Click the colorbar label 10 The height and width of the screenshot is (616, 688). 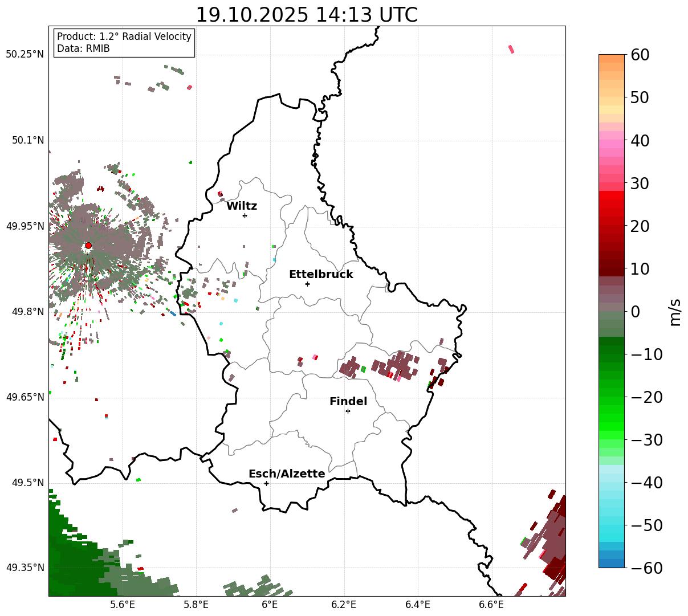tap(640, 269)
